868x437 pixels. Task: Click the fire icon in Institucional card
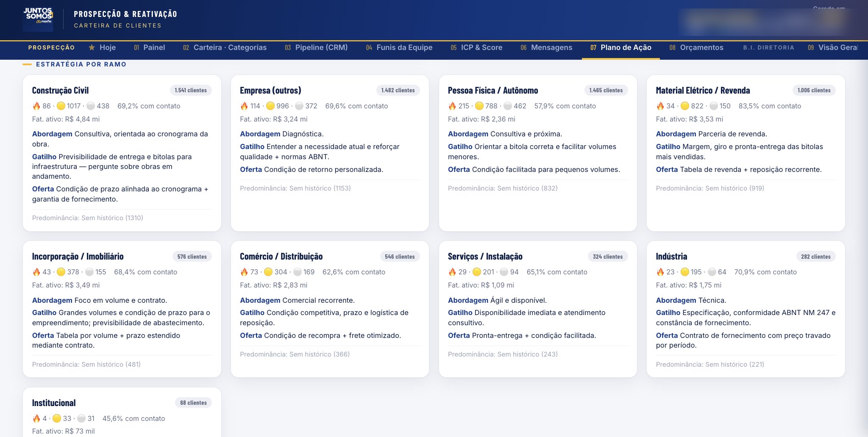tap(36, 418)
